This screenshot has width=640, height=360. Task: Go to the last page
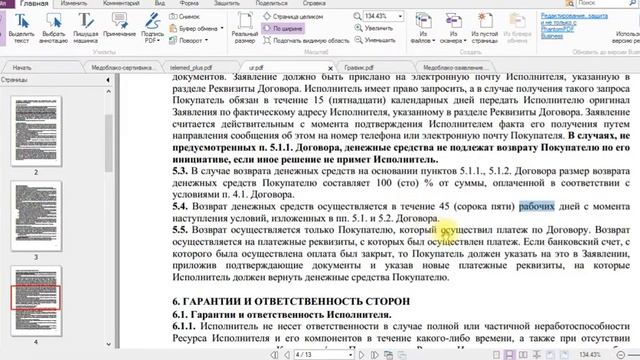pos(375,355)
